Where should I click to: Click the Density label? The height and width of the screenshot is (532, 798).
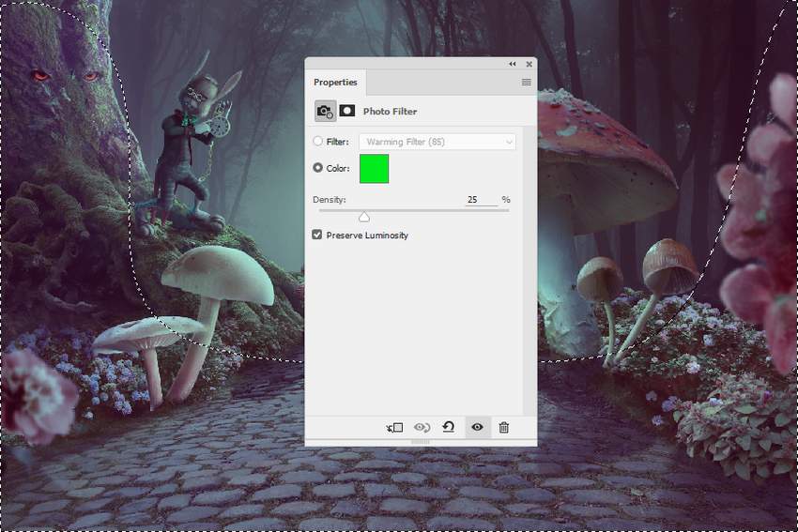click(x=330, y=199)
